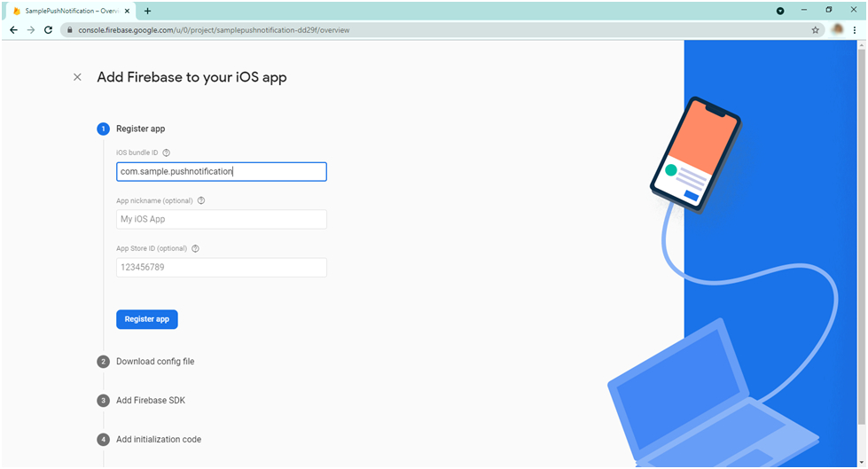Viewport: 868px width, 469px height.
Task: Reload the Firebase console page
Action: [x=48, y=30]
